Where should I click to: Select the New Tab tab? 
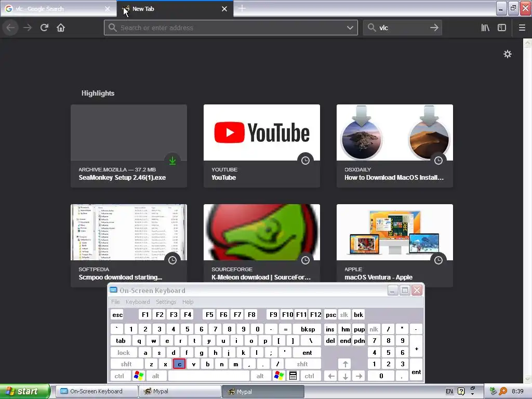175,9
